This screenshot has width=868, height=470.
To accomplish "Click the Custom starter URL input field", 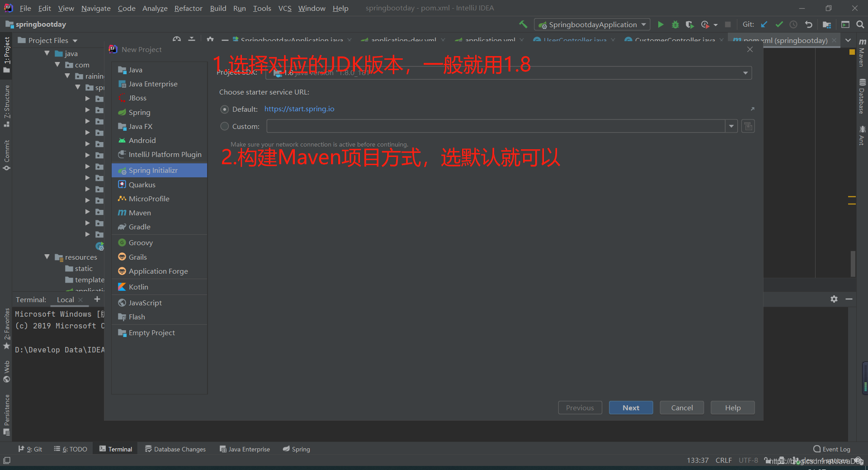I will 496,126.
